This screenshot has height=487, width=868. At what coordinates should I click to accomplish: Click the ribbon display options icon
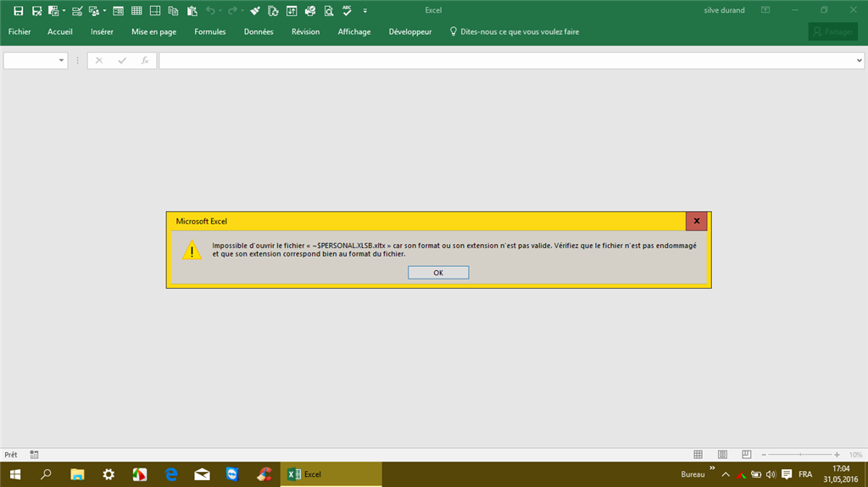pyautogui.click(x=765, y=10)
